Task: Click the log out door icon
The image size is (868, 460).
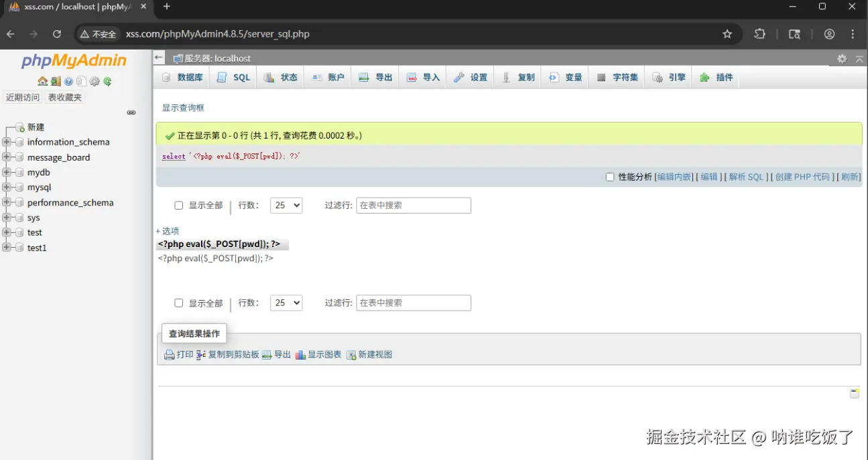Action: pyautogui.click(x=56, y=82)
